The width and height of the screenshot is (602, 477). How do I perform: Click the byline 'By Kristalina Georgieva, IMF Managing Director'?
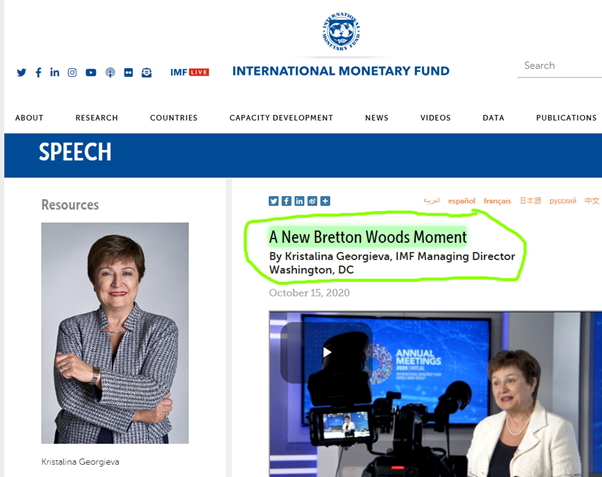click(x=392, y=256)
